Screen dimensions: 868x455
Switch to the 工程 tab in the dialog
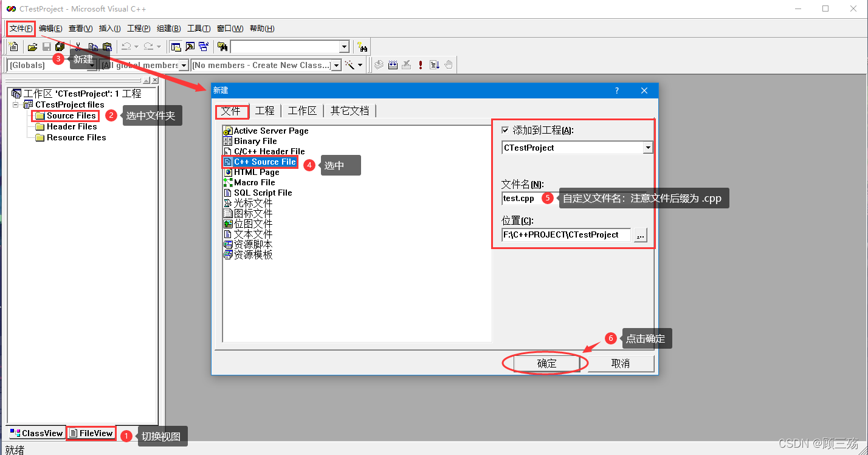[x=265, y=110]
